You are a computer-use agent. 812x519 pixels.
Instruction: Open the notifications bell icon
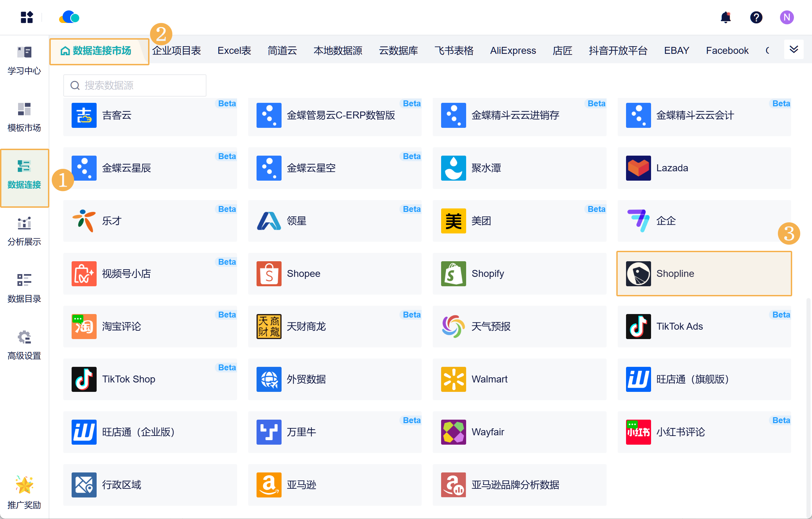725,17
